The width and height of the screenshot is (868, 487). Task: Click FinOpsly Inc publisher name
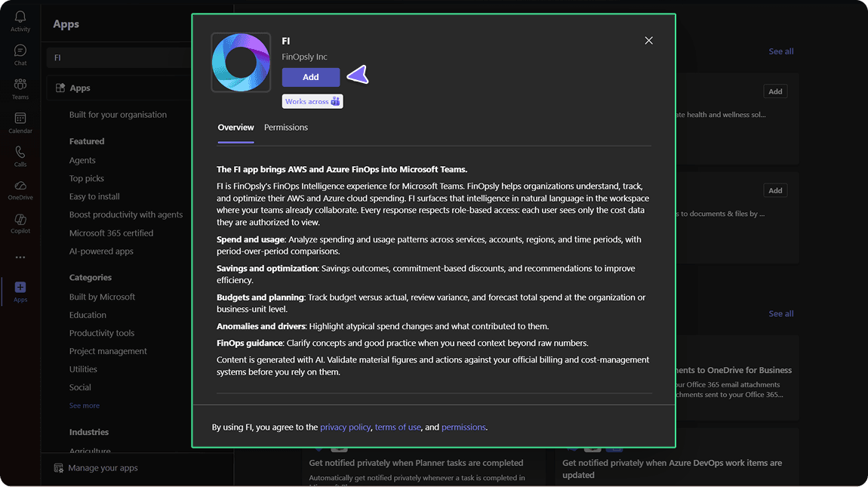click(304, 57)
